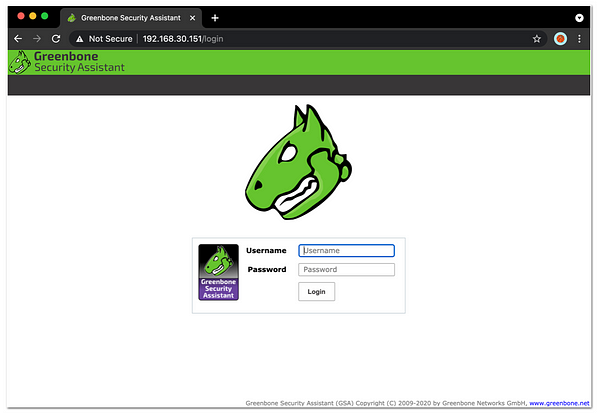Focus the Password input field
The image size is (600, 415).
pos(346,270)
